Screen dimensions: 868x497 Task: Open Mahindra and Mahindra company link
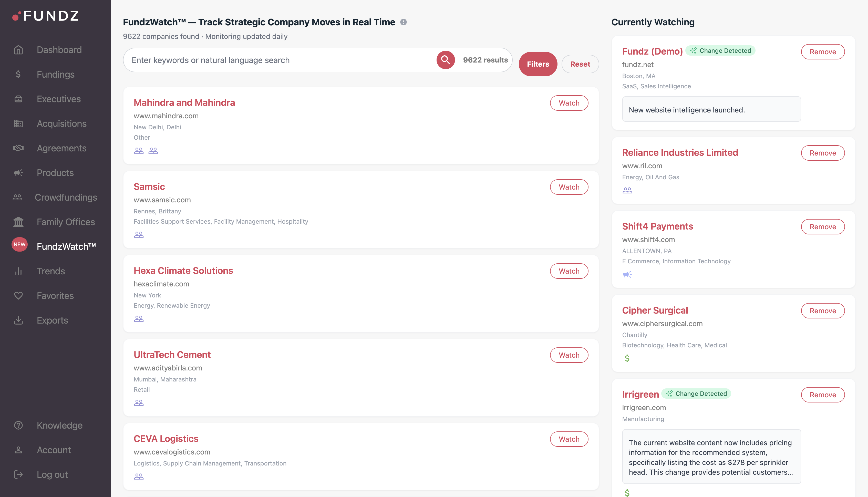pos(184,102)
